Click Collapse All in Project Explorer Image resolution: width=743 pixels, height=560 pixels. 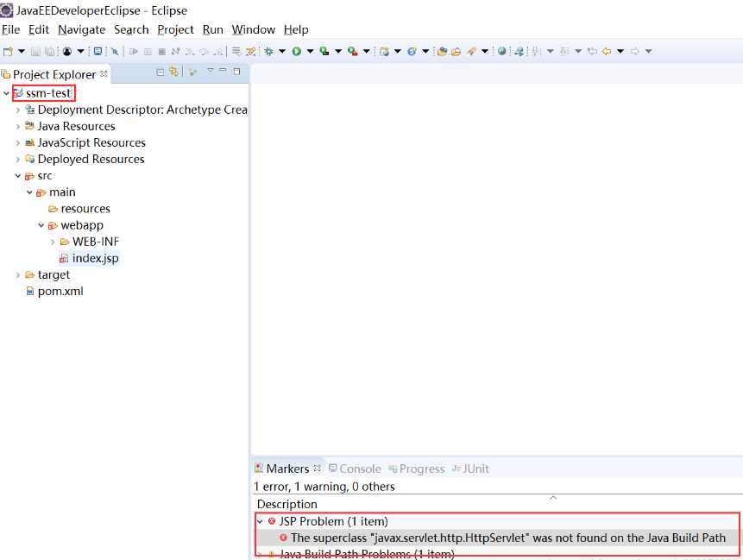(161, 72)
